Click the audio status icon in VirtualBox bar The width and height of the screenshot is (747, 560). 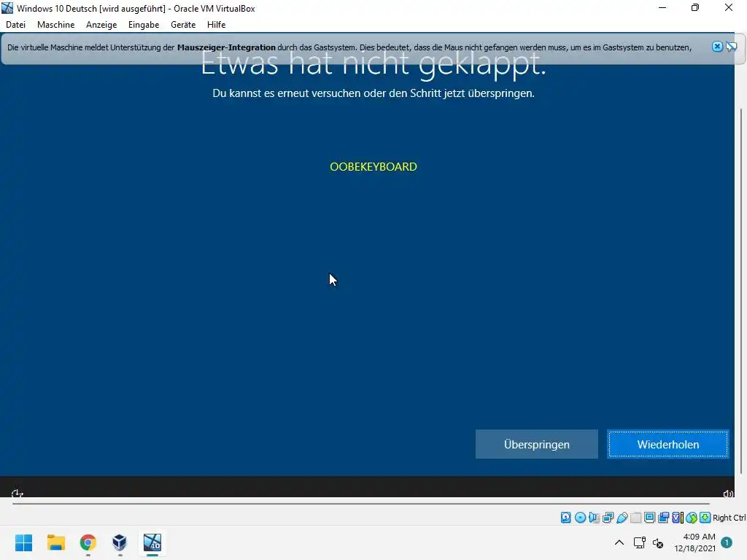click(x=594, y=518)
